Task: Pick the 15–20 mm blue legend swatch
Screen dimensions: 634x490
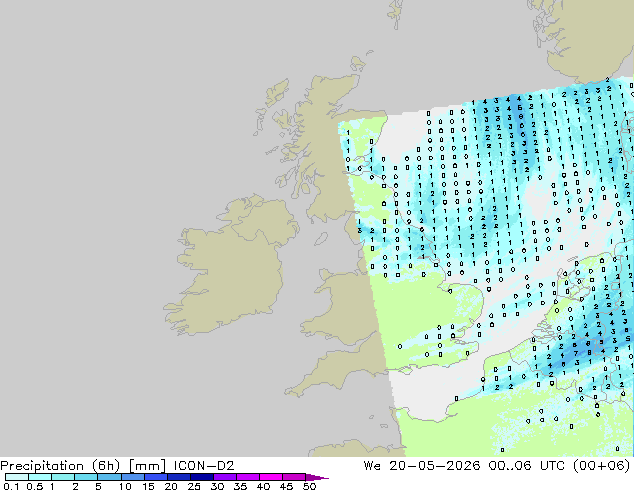Action: pos(155,477)
